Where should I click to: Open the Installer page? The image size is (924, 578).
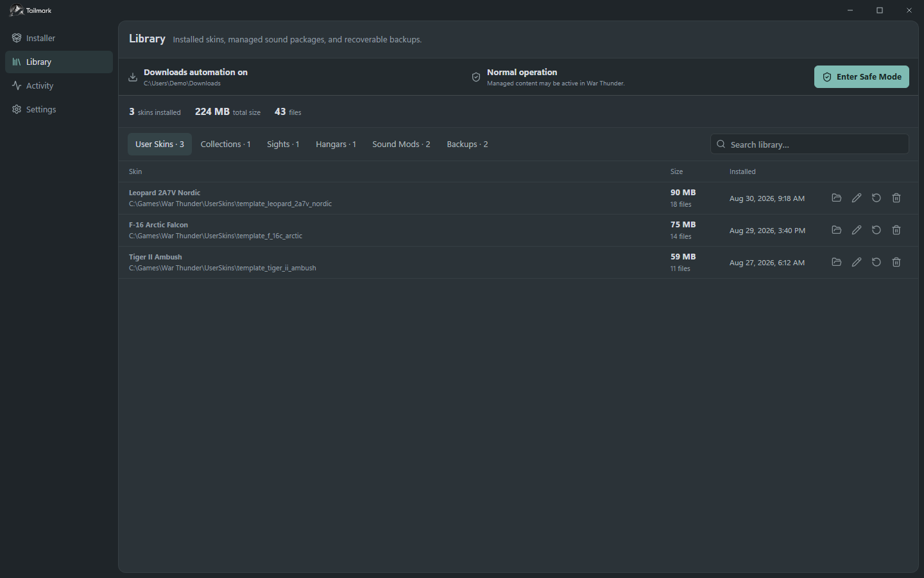59,39
